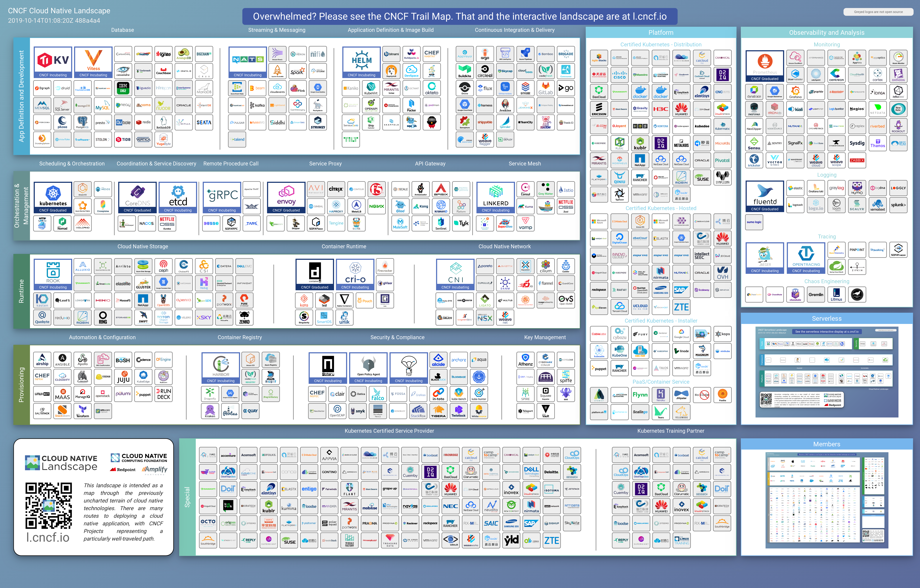Screen dimensions: 920x588
Task: Click the Istio service mesh logo
Action: [x=566, y=189]
